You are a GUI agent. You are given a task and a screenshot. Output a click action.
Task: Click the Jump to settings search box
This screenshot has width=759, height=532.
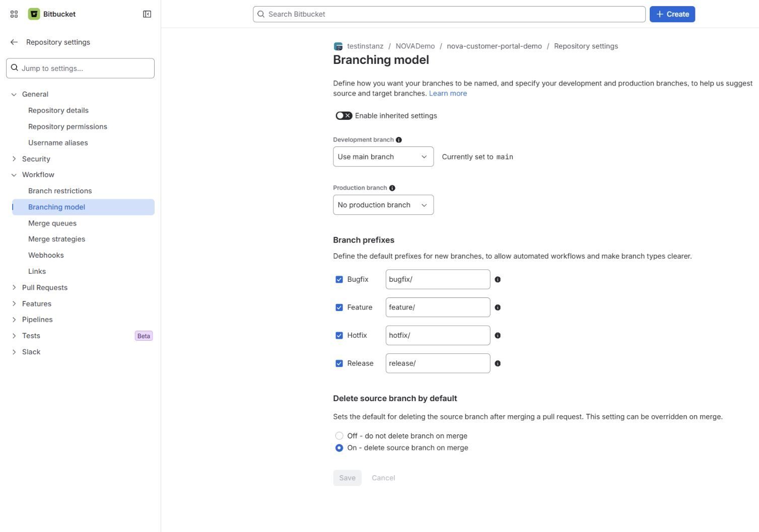point(80,68)
